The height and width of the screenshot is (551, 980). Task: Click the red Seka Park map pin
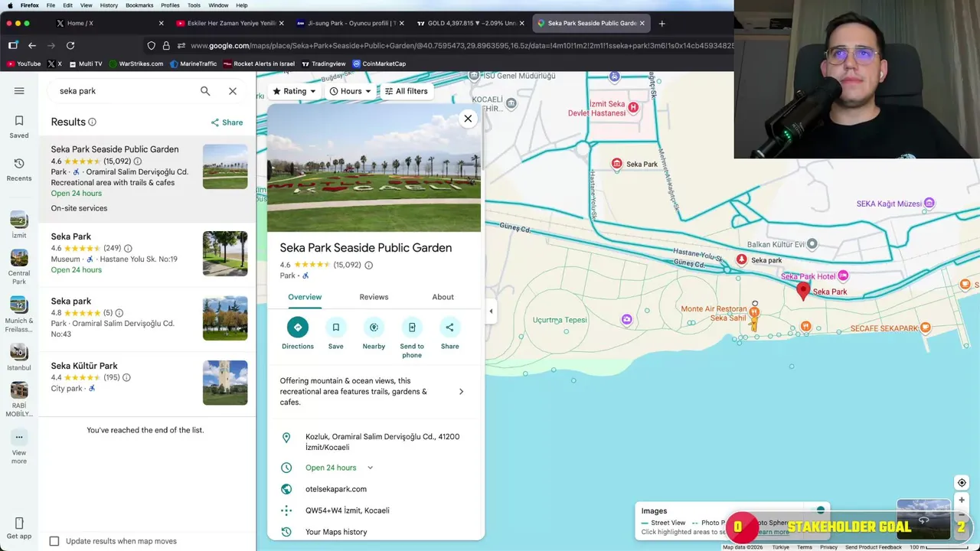803,290
